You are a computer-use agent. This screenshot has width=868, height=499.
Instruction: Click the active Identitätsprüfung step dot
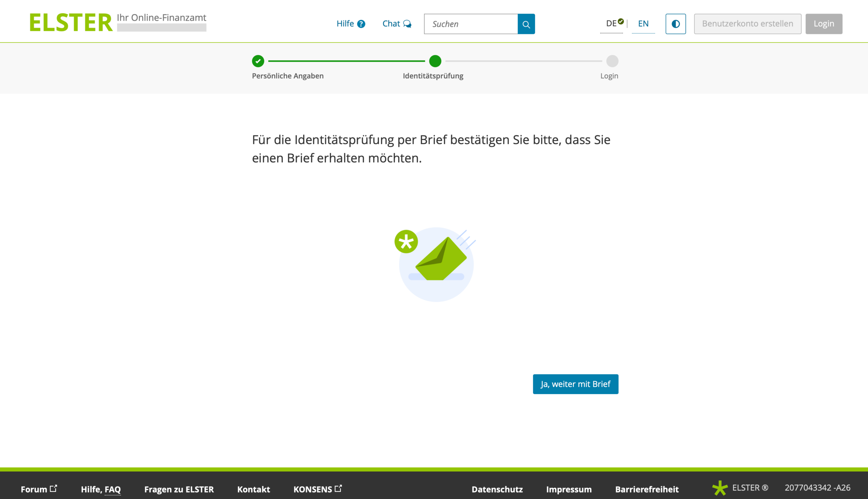(x=435, y=61)
